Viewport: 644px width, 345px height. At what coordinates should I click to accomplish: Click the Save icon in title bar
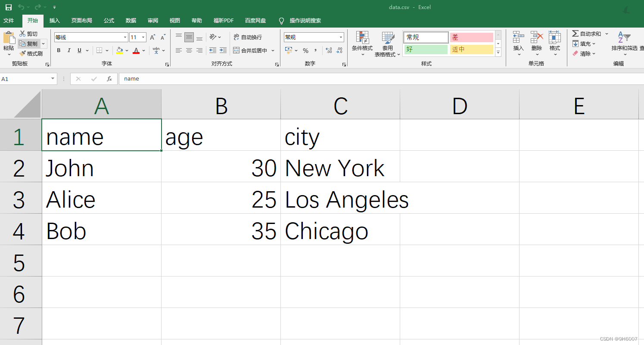9,7
